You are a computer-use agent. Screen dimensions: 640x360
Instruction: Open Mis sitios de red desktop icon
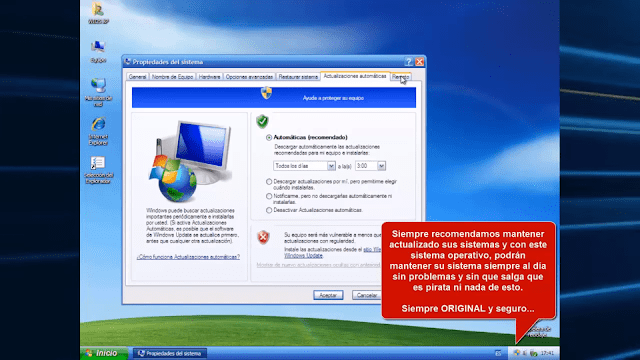pyautogui.click(x=98, y=92)
